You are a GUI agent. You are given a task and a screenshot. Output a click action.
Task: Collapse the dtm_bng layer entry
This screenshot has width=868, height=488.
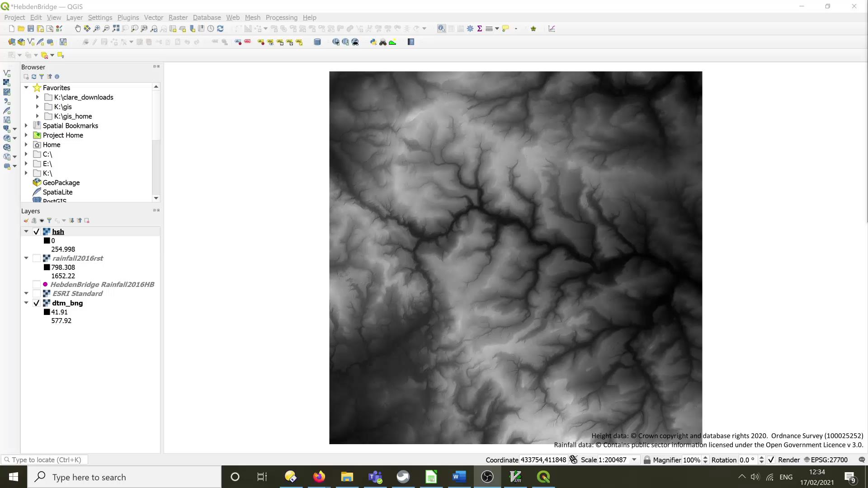coord(26,303)
